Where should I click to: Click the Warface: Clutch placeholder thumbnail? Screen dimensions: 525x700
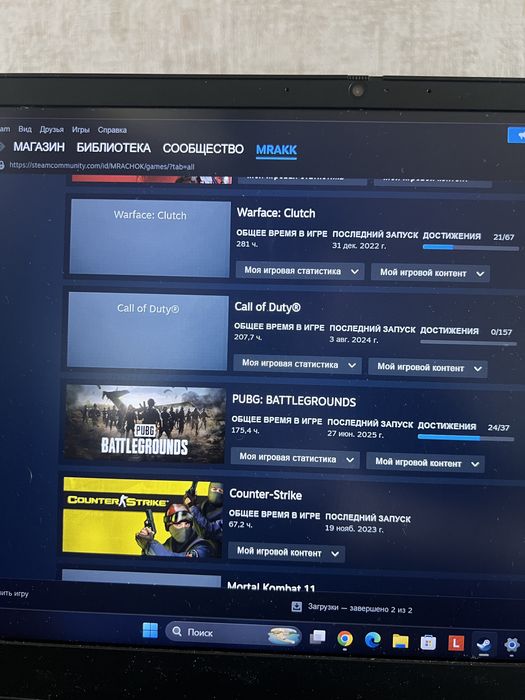click(x=150, y=237)
